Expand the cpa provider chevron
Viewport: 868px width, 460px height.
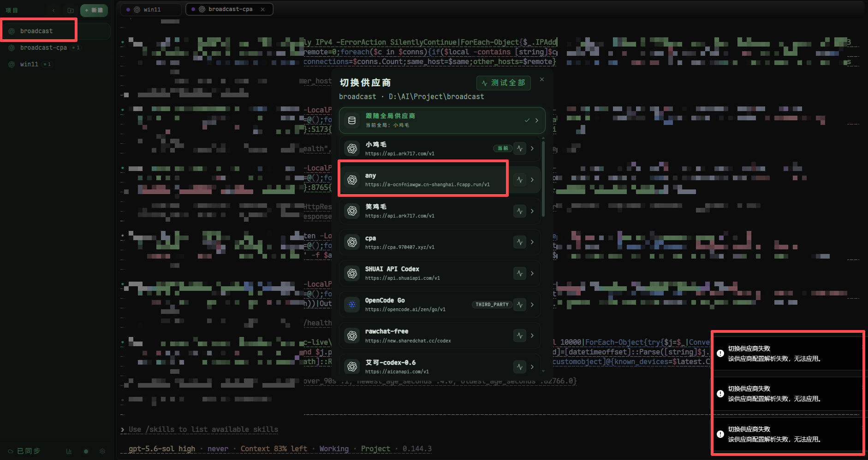(x=532, y=242)
